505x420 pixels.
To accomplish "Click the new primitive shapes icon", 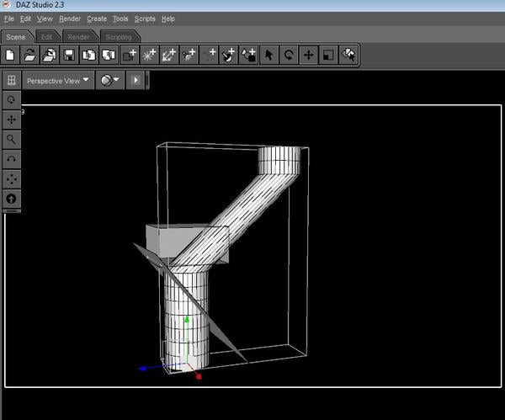I will point(248,55).
